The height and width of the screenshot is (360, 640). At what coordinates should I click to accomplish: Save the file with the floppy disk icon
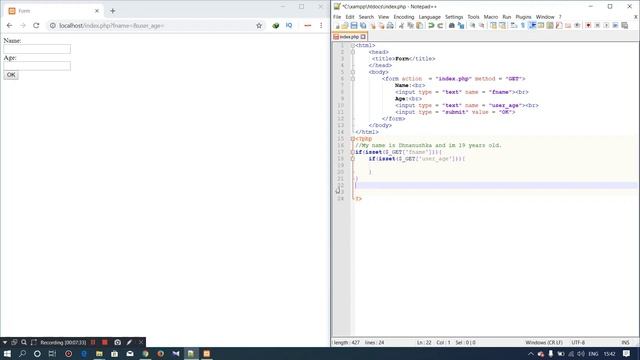(354, 26)
